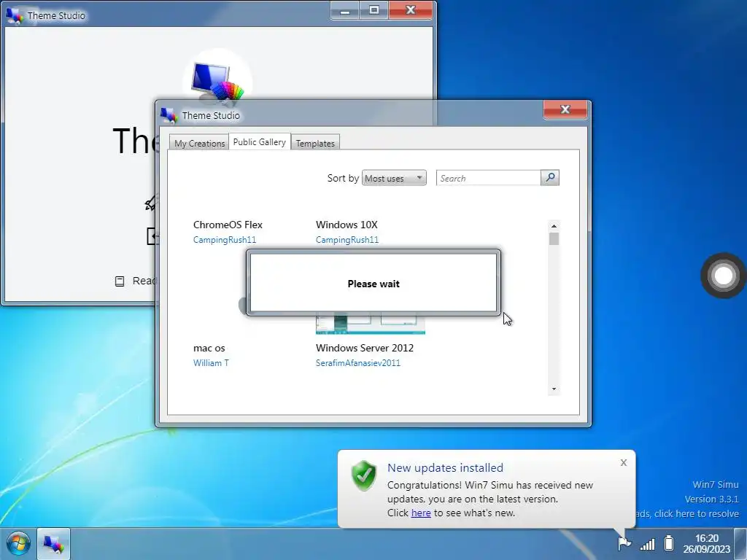Open the Windows Start menu orb
747x560 pixels.
coord(18,543)
